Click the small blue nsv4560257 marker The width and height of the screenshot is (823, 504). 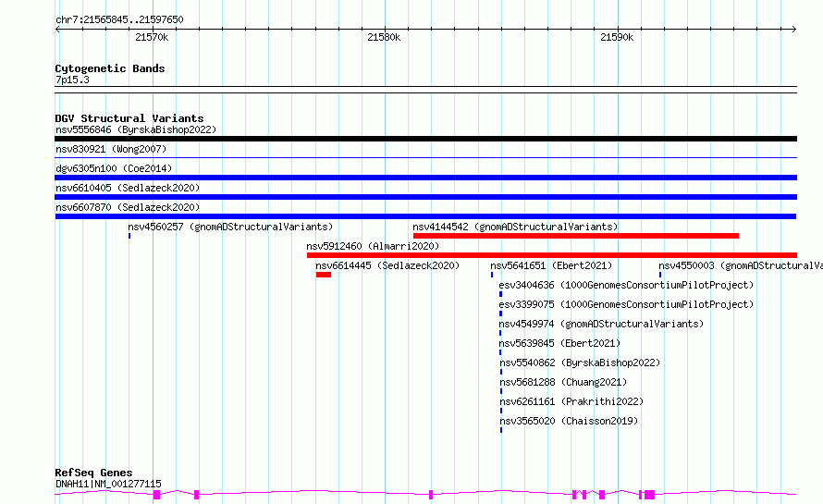click(129, 236)
